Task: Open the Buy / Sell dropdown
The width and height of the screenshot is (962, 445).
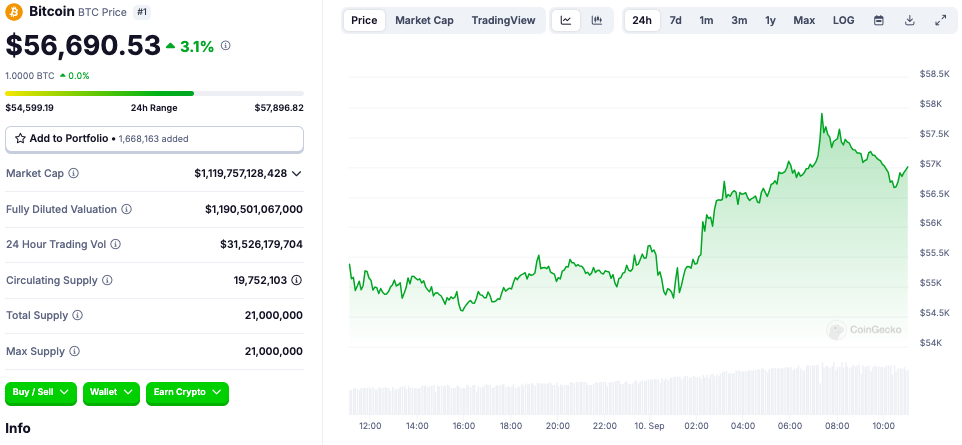Action: click(41, 393)
